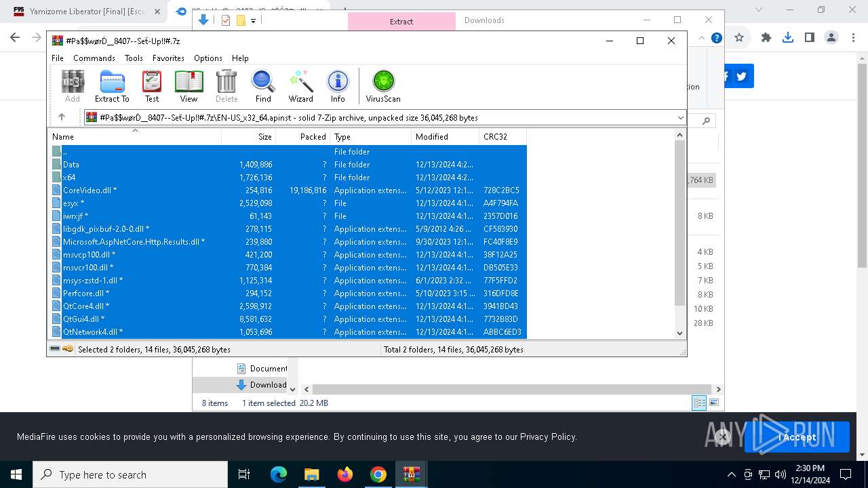Image resolution: width=868 pixels, height=488 pixels.
Task: Open Explorer help question mark icon
Action: (716, 38)
